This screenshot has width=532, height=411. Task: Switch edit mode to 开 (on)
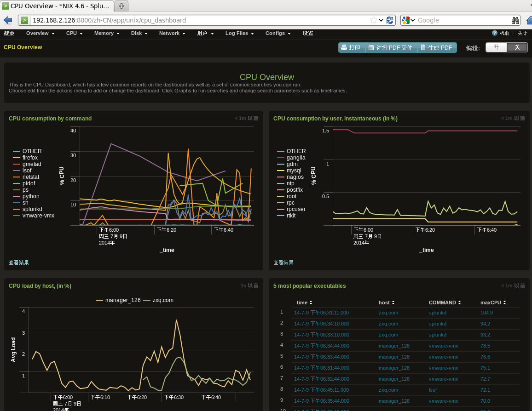coord(496,47)
